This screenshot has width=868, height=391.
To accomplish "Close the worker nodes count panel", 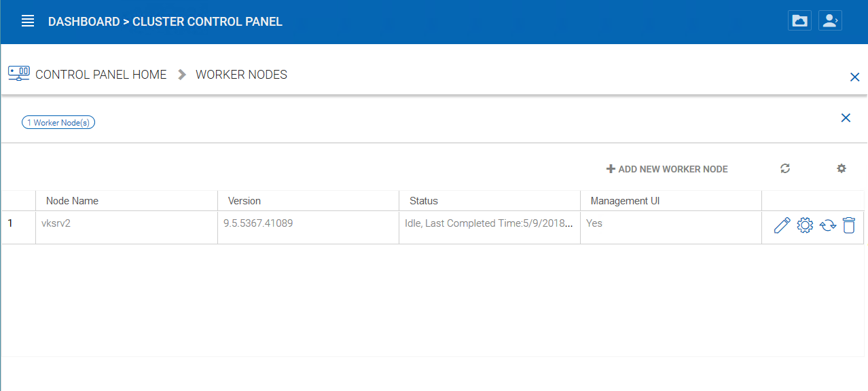I will (846, 118).
